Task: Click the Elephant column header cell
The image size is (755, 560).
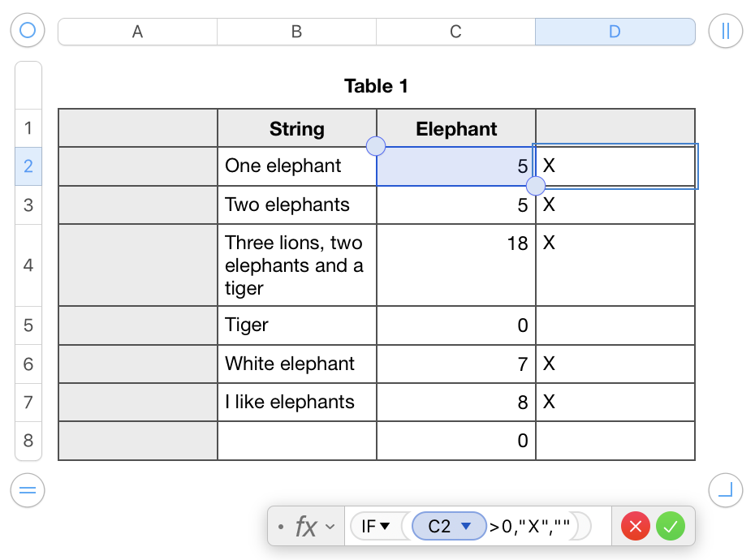Action: (456, 128)
